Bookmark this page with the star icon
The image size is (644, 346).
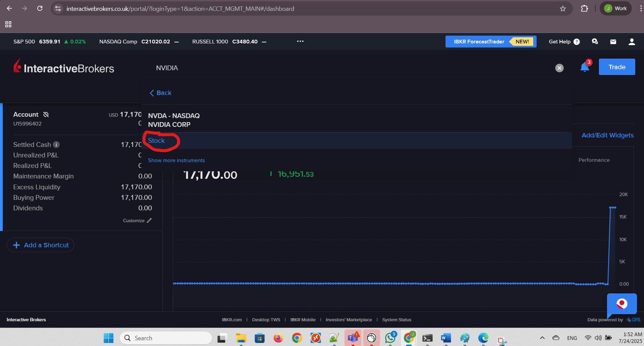pos(563,8)
